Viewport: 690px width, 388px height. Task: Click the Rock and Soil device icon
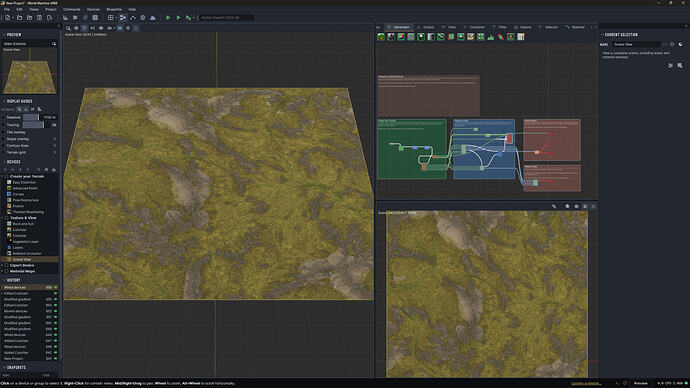click(9, 223)
